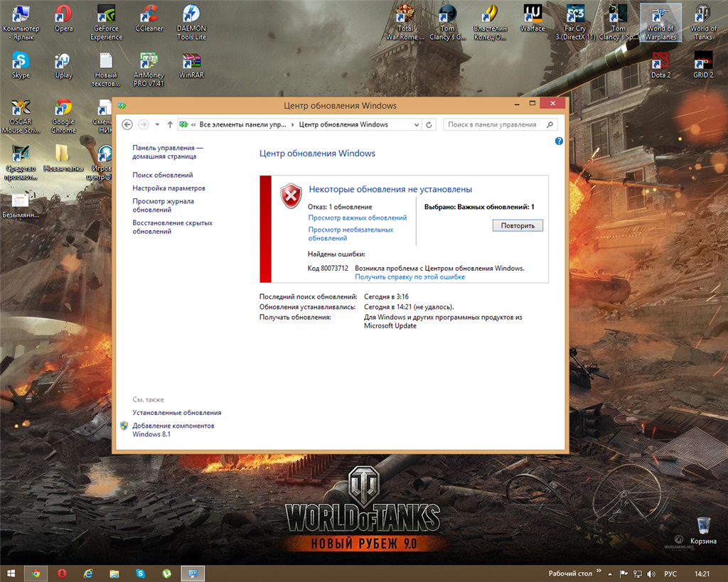This screenshot has width=728, height=582.
Task: Open Добавление компонентов Windows 8.1
Action: tap(173, 430)
